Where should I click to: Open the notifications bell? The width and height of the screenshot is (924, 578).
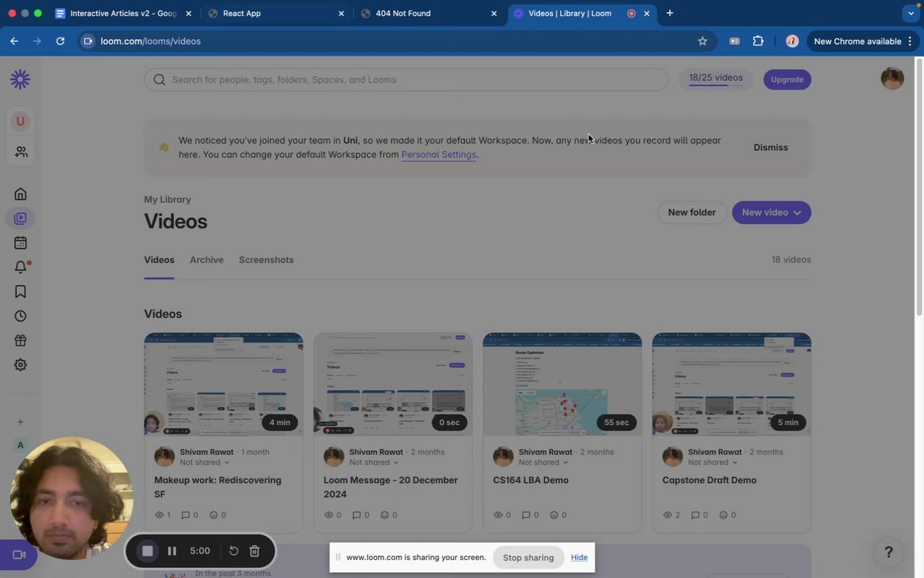(x=21, y=267)
